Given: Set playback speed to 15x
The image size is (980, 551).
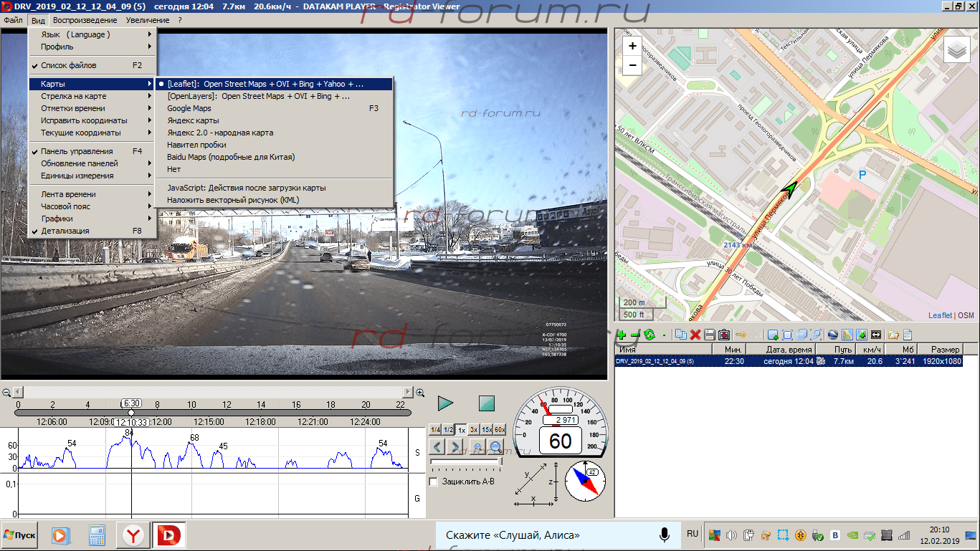Looking at the screenshot, I should point(486,430).
